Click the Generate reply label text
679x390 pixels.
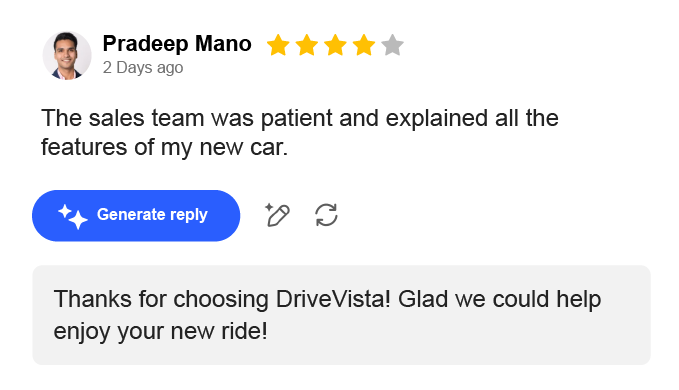tap(152, 215)
